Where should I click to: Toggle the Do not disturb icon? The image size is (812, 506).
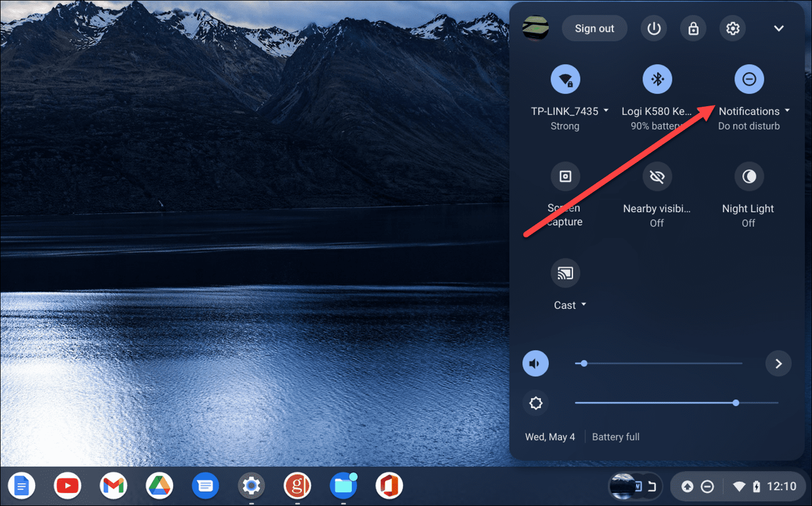click(749, 79)
